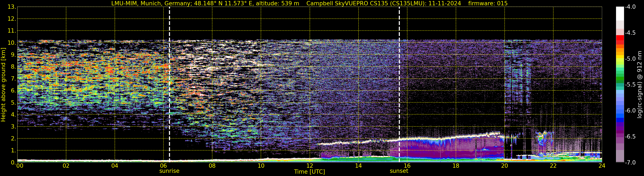Click the 16 tick label on time axis

[407, 166]
